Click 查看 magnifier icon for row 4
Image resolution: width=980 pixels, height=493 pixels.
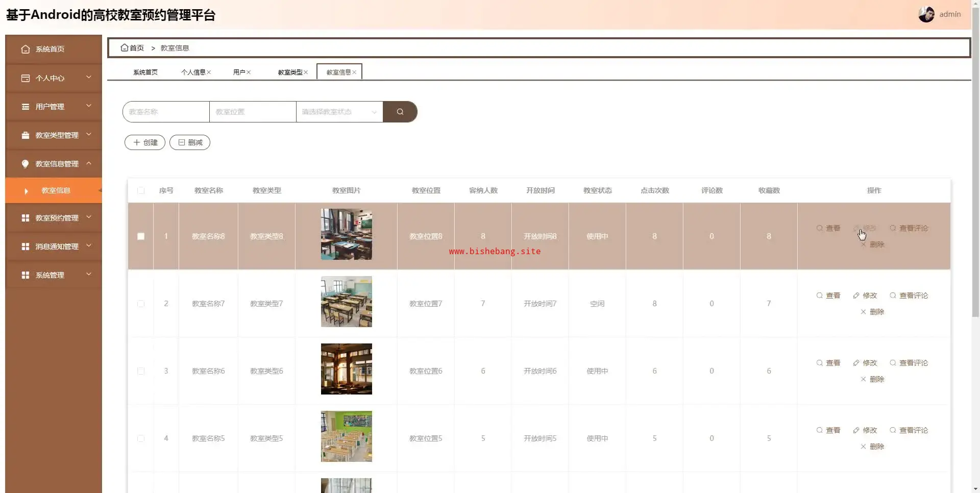pos(819,430)
